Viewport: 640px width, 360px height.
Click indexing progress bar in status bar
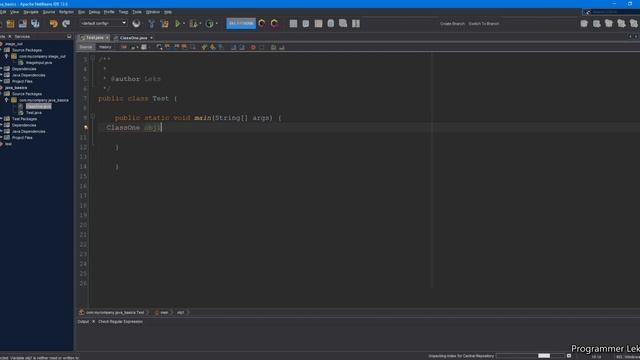(530, 356)
